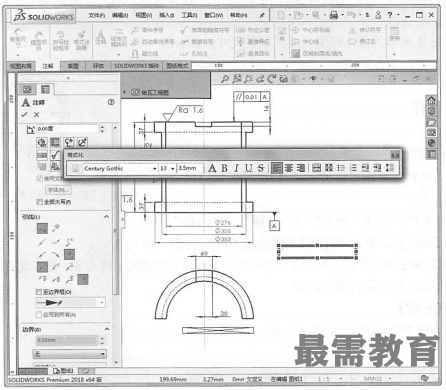Switch to the 视图布局 view layout tab
The height and width of the screenshot is (390, 446).
[21, 66]
